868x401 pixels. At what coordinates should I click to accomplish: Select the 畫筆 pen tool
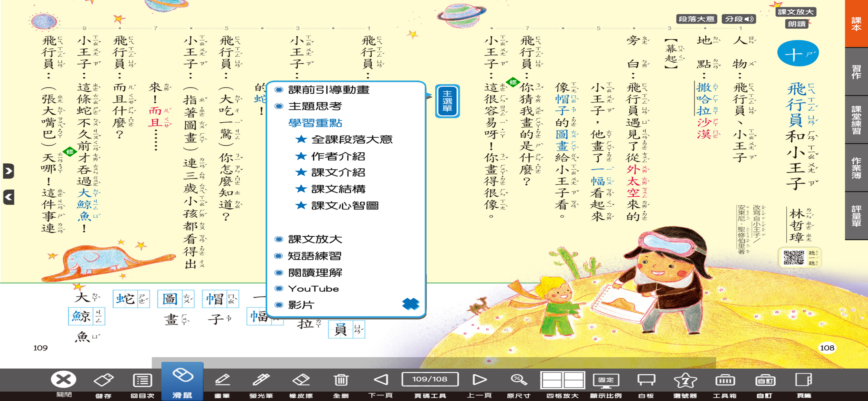222,380
